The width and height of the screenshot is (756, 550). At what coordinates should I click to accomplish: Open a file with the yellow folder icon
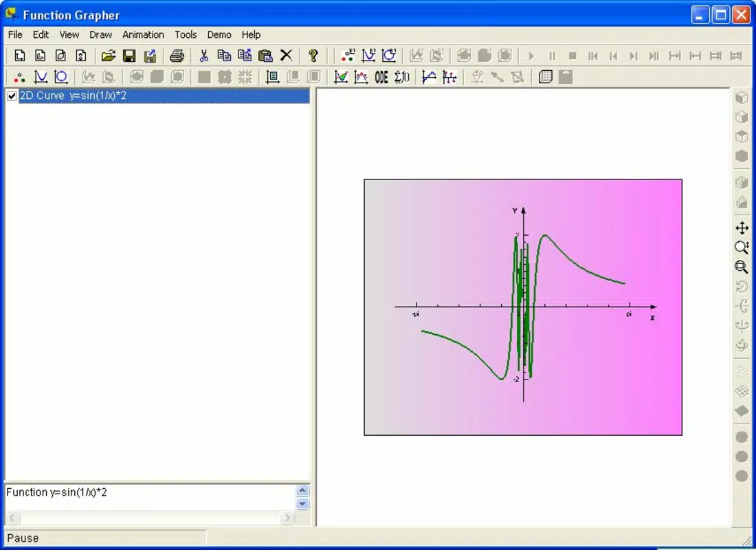coord(109,56)
